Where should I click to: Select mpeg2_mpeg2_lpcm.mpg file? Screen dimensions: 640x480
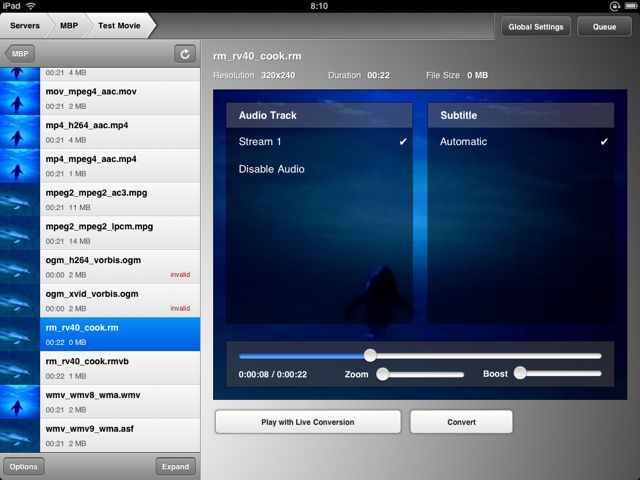(100, 233)
